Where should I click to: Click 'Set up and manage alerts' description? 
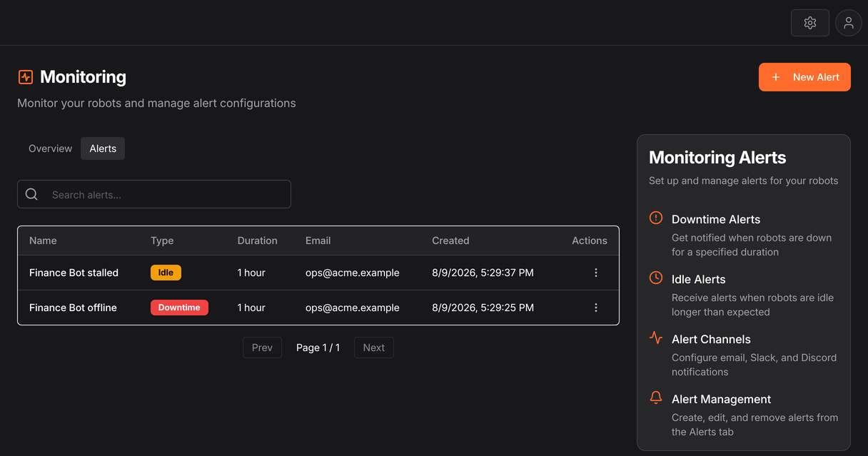tap(744, 181)
